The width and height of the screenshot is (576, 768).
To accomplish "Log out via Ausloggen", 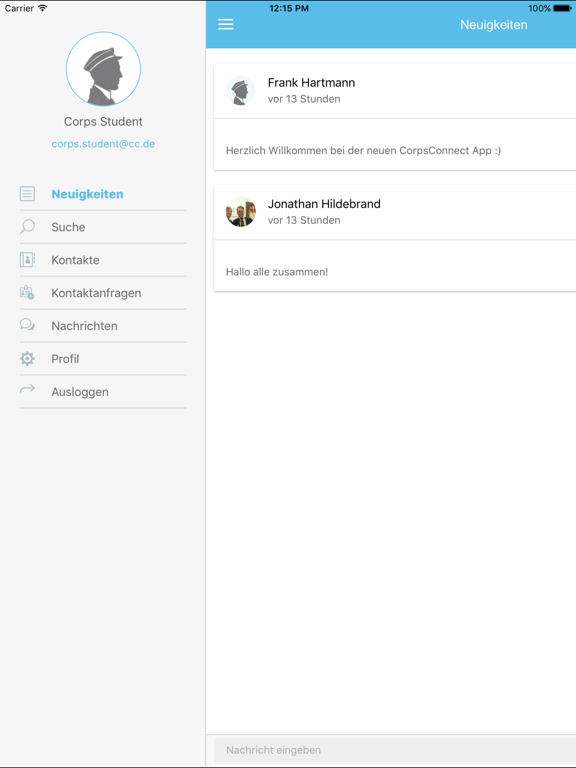I will coord(103,392).
